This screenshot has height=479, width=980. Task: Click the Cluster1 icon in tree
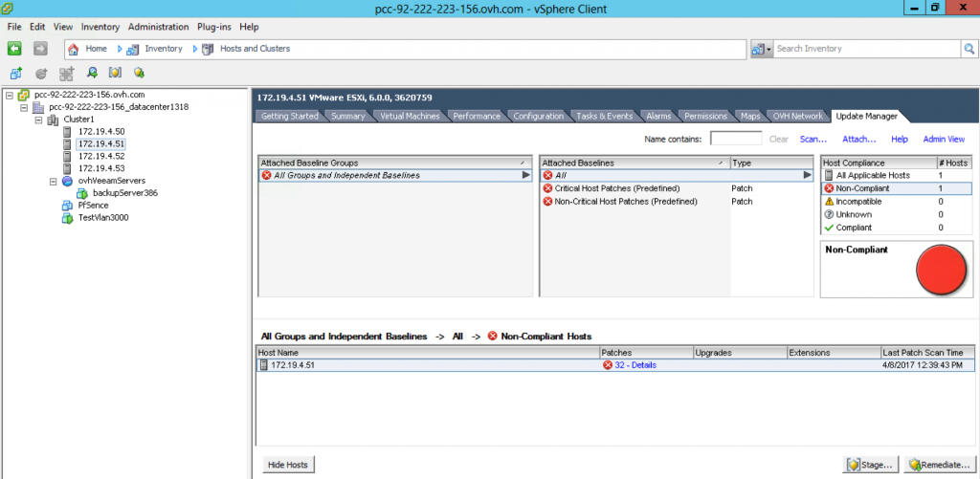[x=53, y=120]
